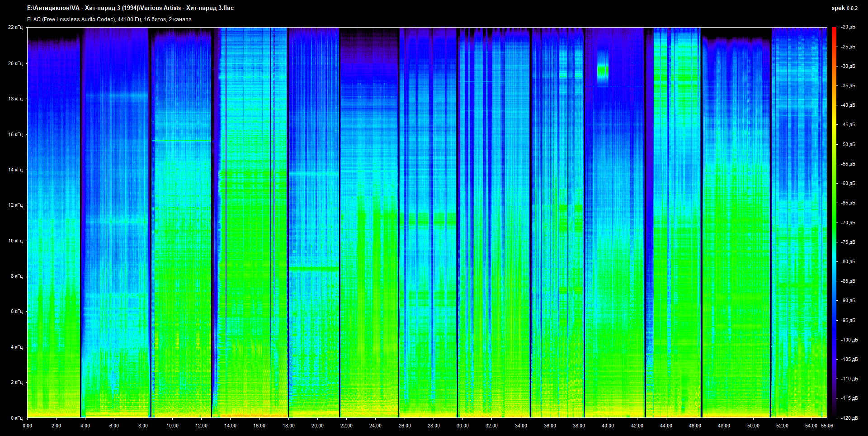Click the 48:00 time axis marker
The image size is (868, 436).
pyautogui.click(x=724, y=426)
